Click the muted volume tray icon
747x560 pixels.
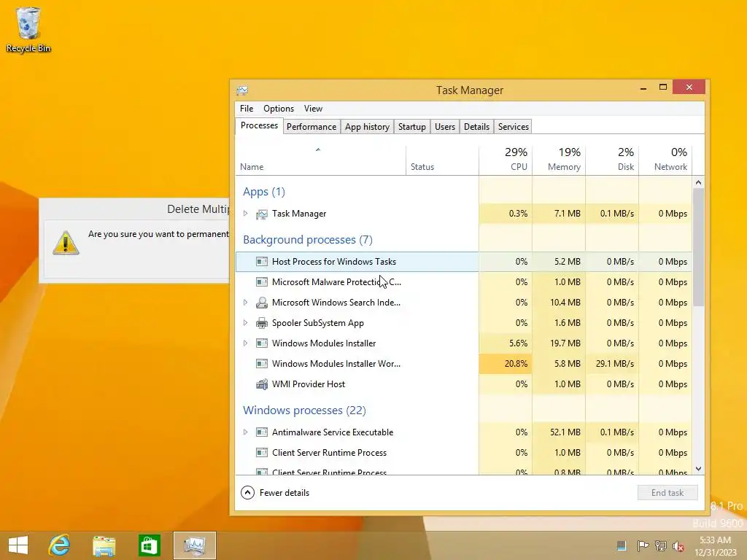tap(678, 546)
